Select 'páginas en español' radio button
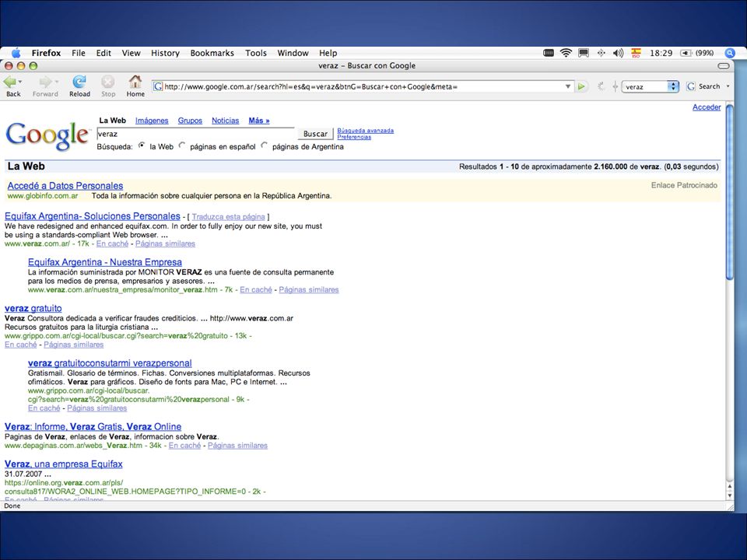747x560 pixels. point(182,145)
